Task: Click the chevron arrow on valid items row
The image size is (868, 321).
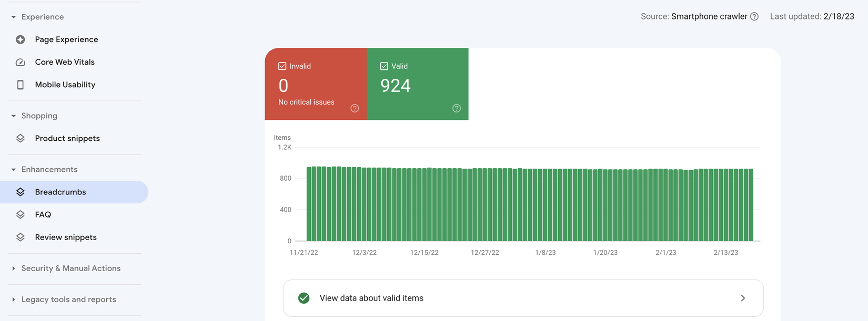Action: (x=743, y=298)
